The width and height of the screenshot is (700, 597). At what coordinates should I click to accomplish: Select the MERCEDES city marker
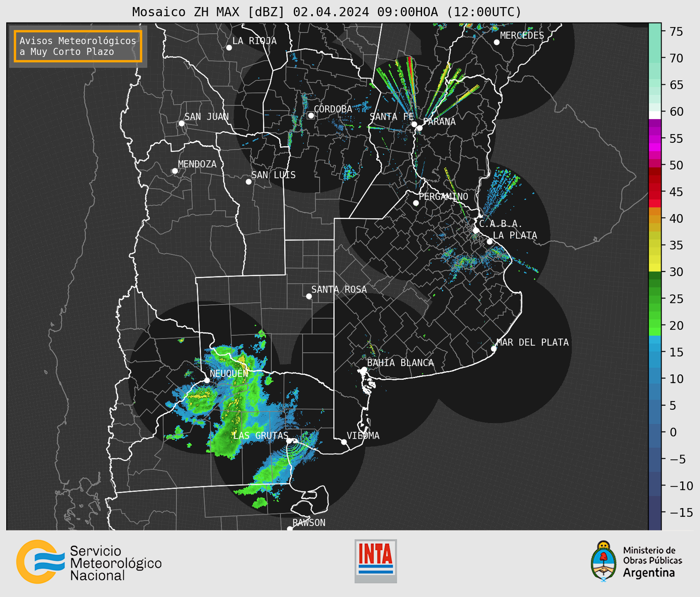[x=497, y=42]
